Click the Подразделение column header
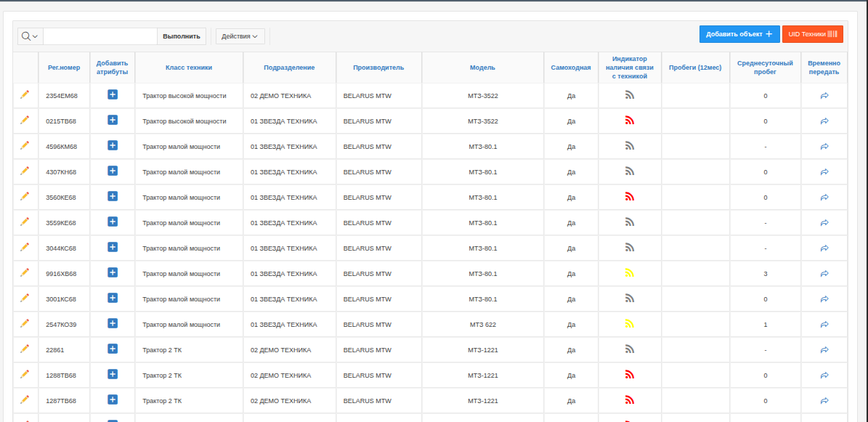The width and height of the screenshot is (868, 422). pyautogui.click(x=289, y=68)
